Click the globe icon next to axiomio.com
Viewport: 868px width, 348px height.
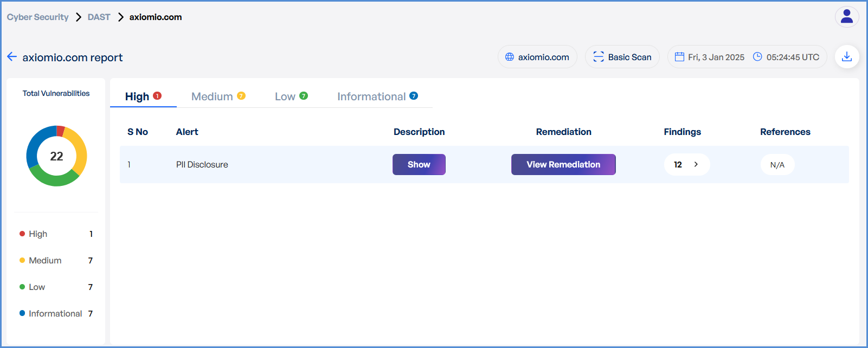point(510,57)
